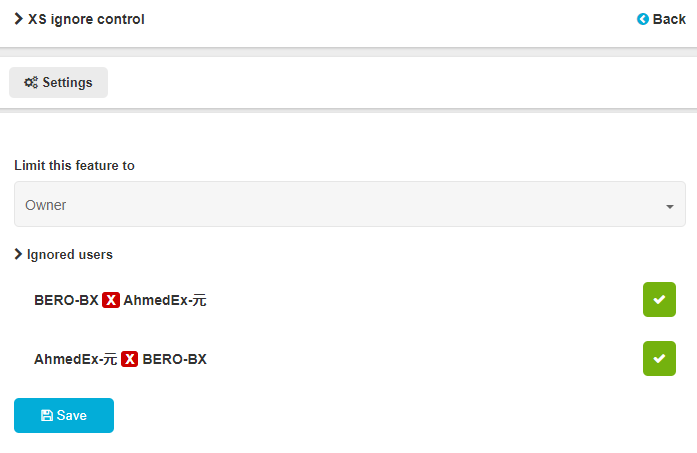Click the gears icon on Settings
The height and width of the screenshot is (453, 697).
tap(31, 83)
